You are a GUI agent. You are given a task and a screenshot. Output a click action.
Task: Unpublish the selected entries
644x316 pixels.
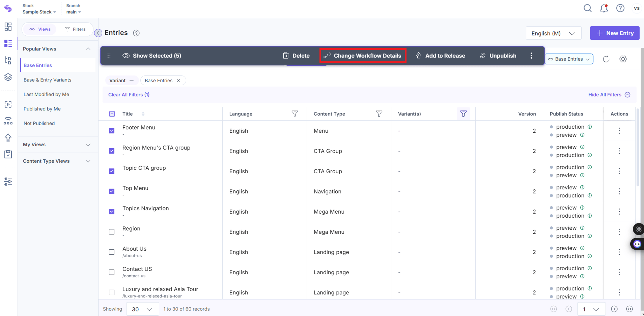coord(498,56)
